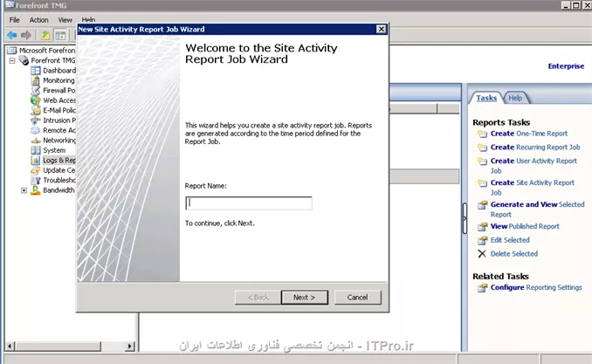Select the System node icon
The image size is (592, 364).
36,150
